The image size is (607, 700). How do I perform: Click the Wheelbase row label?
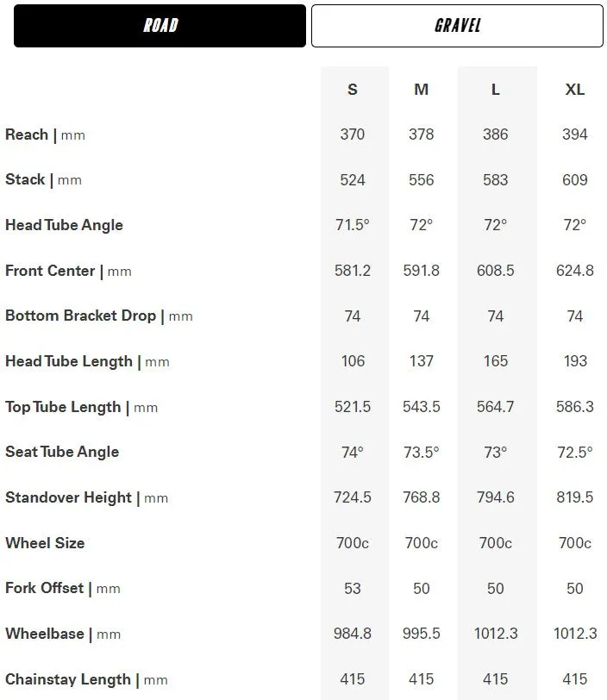[x=63, y=634]
